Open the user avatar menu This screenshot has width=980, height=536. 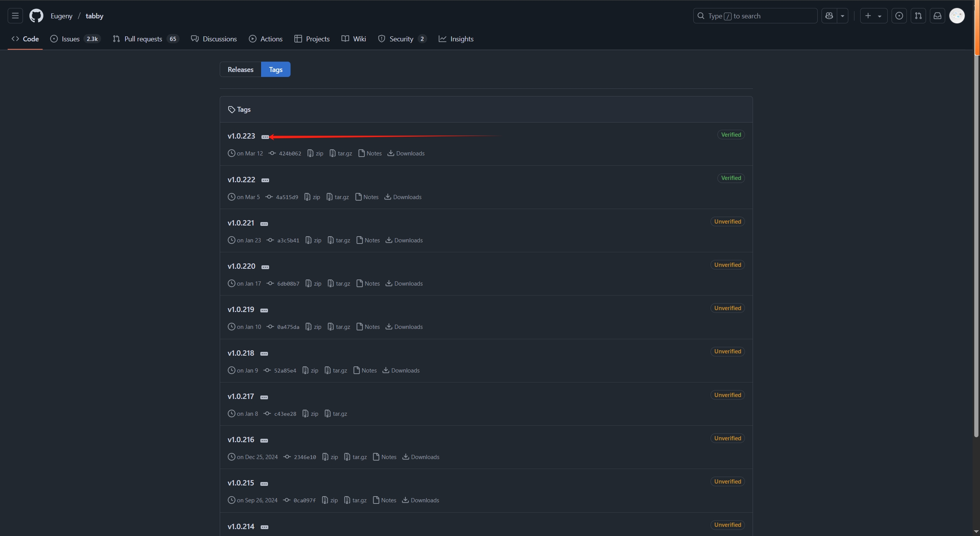point(957,16)
